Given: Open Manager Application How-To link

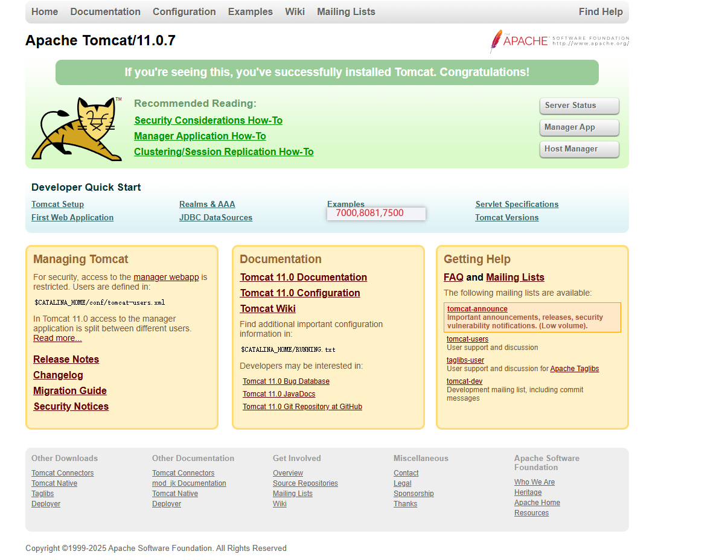Looking at the screenshot, I should point(200,136).
